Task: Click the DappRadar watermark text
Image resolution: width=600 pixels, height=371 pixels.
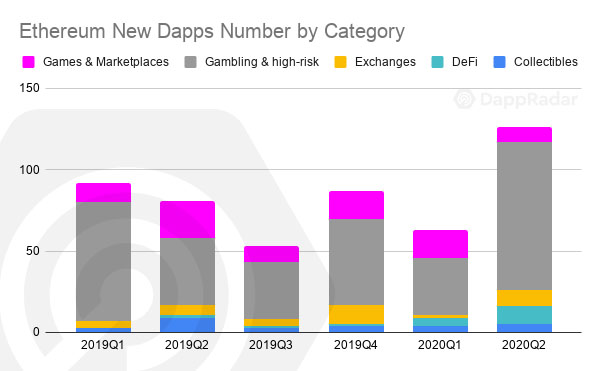Action: click(x=528, y=100)
